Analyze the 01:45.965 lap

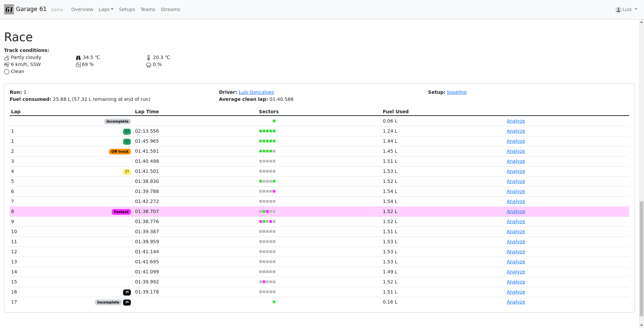click(x=516, y=141)
